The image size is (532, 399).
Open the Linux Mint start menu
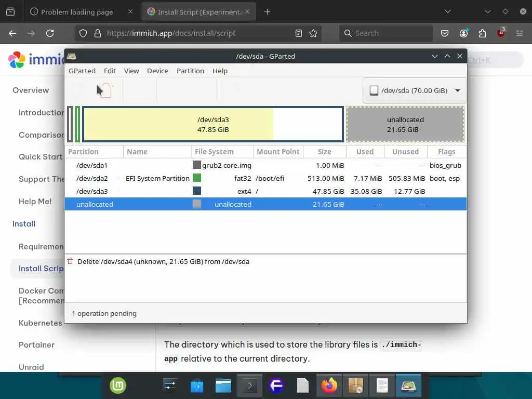click(x=118, y=385)
